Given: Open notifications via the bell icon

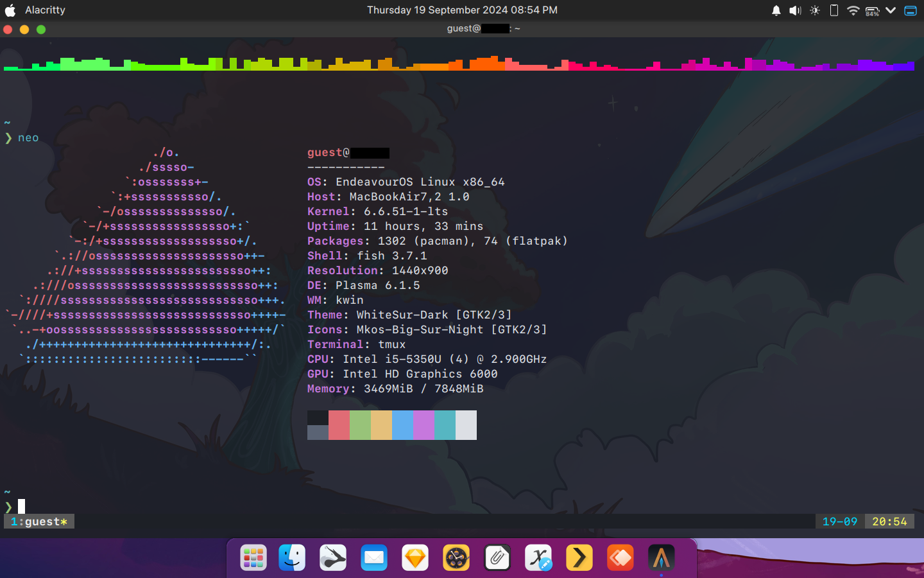Looking at the screenshot, I should (x=776, y=10).
